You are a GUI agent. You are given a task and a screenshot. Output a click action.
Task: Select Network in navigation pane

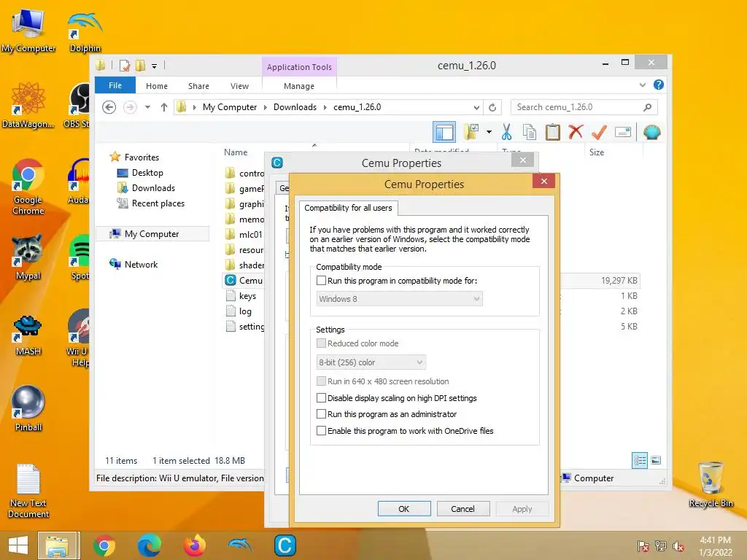(x=134, y=264)
